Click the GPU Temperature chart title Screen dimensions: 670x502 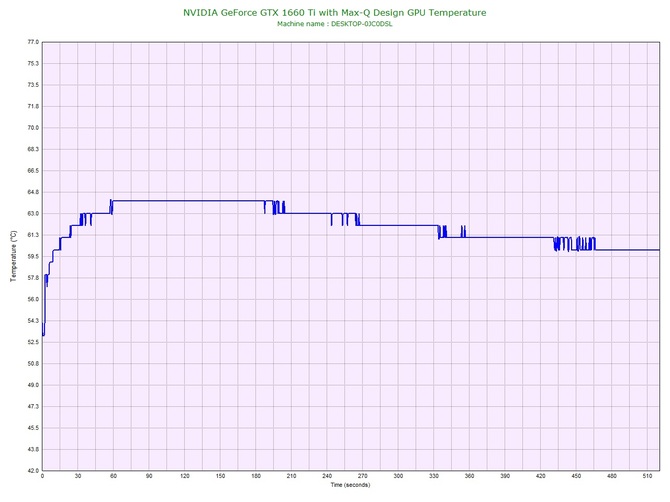pos(335,13)
